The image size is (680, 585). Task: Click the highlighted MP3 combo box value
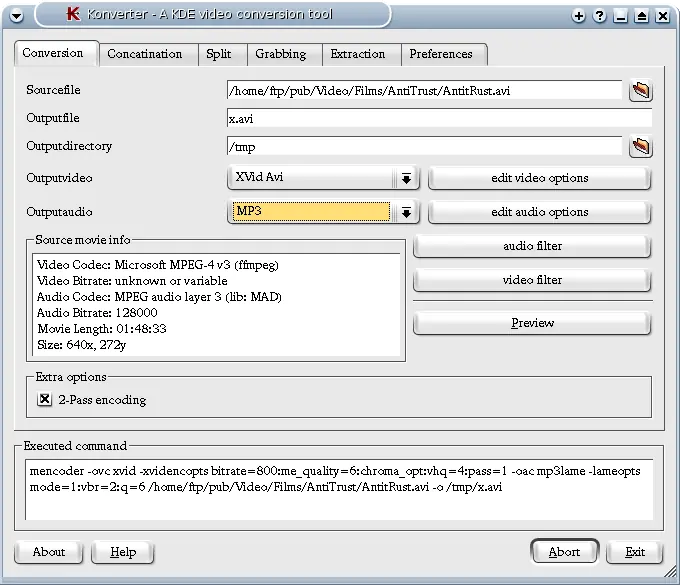pyautogui.click(x=311, y=212)
